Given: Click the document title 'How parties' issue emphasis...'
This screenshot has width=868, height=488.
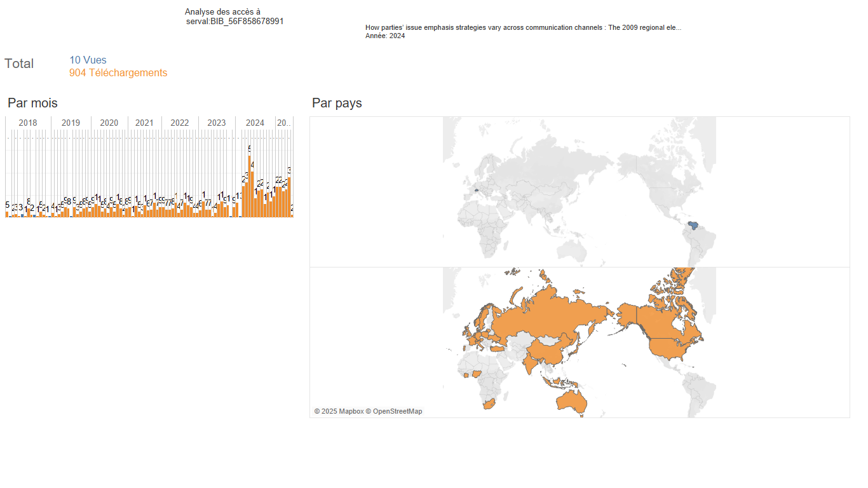Looking at the screenshot, I should tap(523, 28).
